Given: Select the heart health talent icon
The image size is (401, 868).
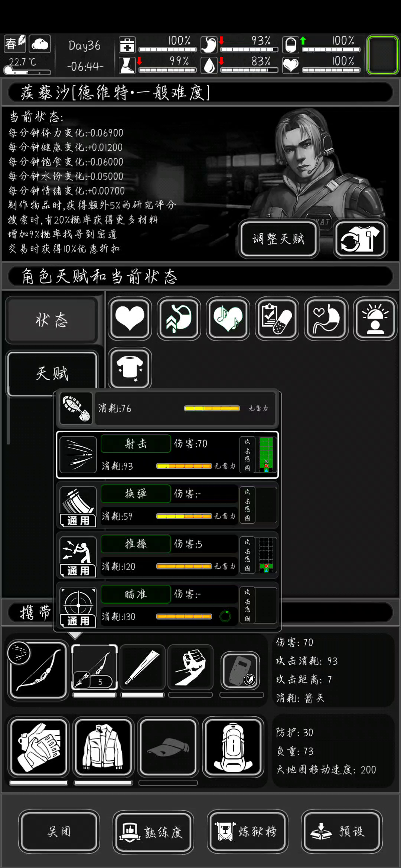Looking at the screenshot, I should pyautogui.click(x=130, y=319).
